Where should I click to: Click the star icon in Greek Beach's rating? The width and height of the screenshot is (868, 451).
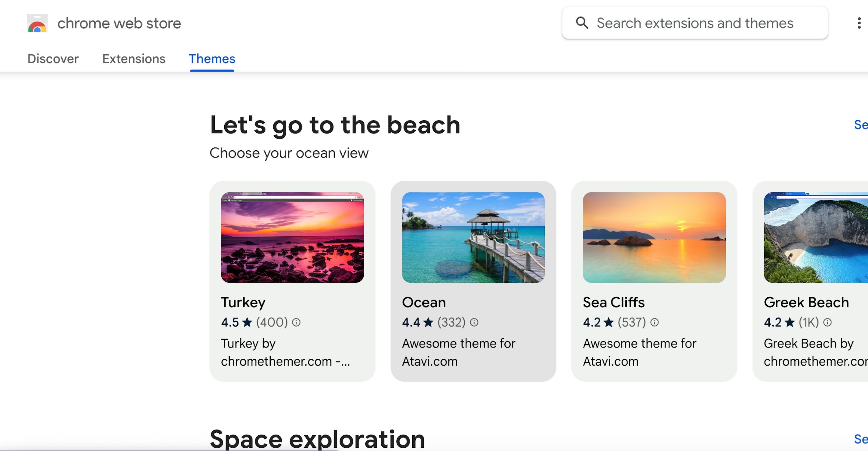[790, 322]
